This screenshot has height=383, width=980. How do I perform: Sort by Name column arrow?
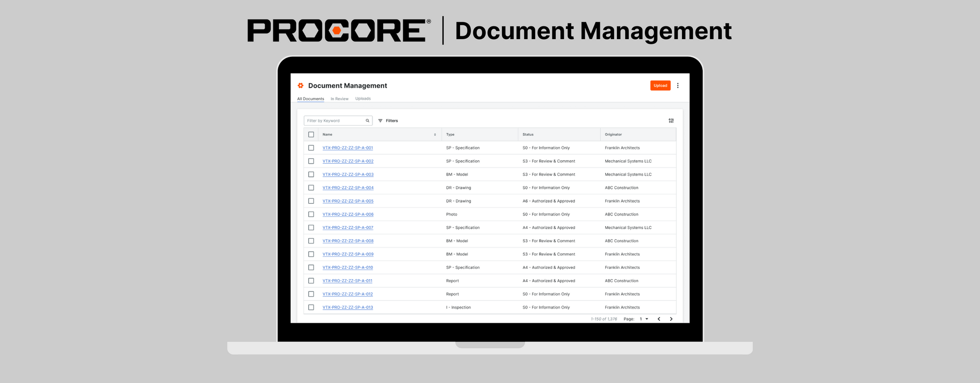click(x=435, y=135)
